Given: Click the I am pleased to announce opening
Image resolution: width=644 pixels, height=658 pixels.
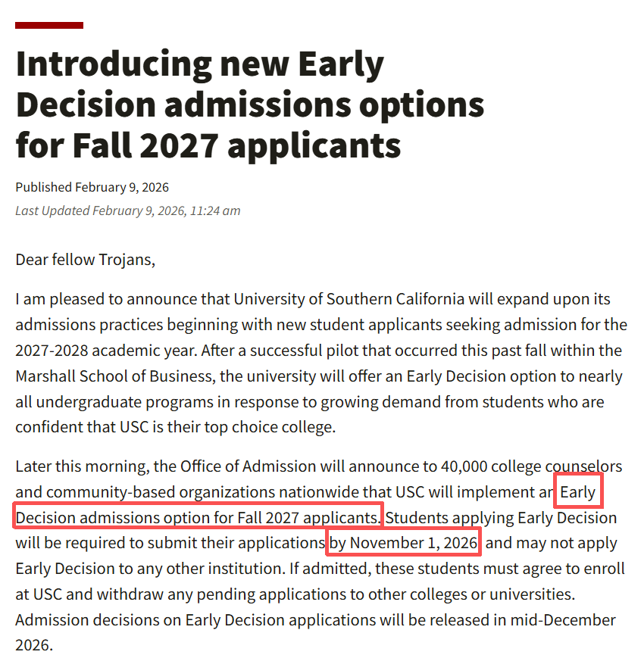Looking at the screenshot, I should (x=94, y=298).
